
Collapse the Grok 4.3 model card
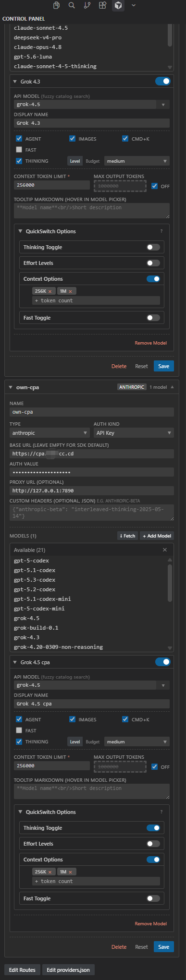click(x=15, y=82)
